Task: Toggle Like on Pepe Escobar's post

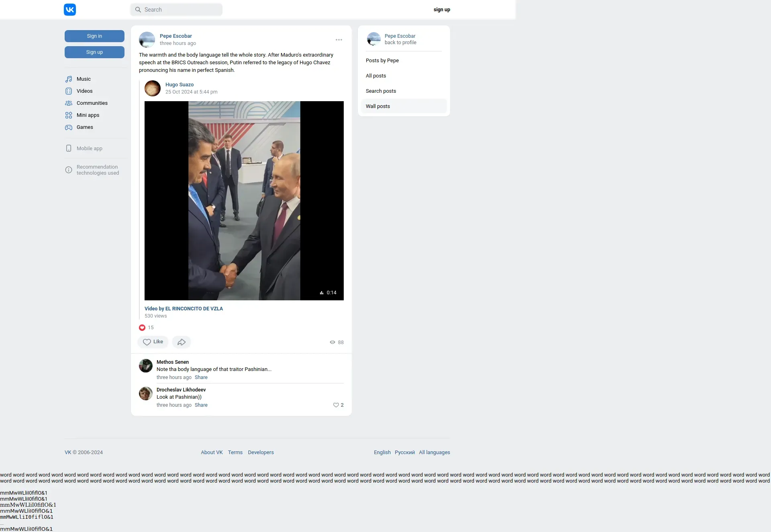Action: [x=153, y=342]
